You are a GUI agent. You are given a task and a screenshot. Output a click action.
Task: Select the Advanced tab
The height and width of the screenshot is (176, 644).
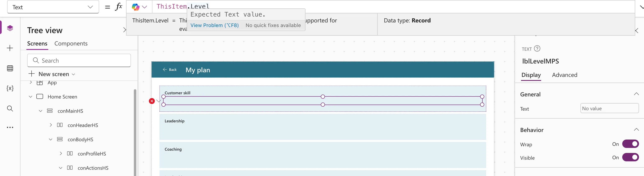point(565,75)
